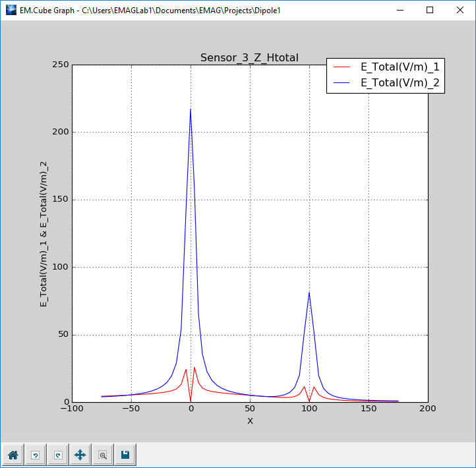The image size is (476, 468).
Task: Enable the zoom to rectangle tool
Action: coord(102,455)
